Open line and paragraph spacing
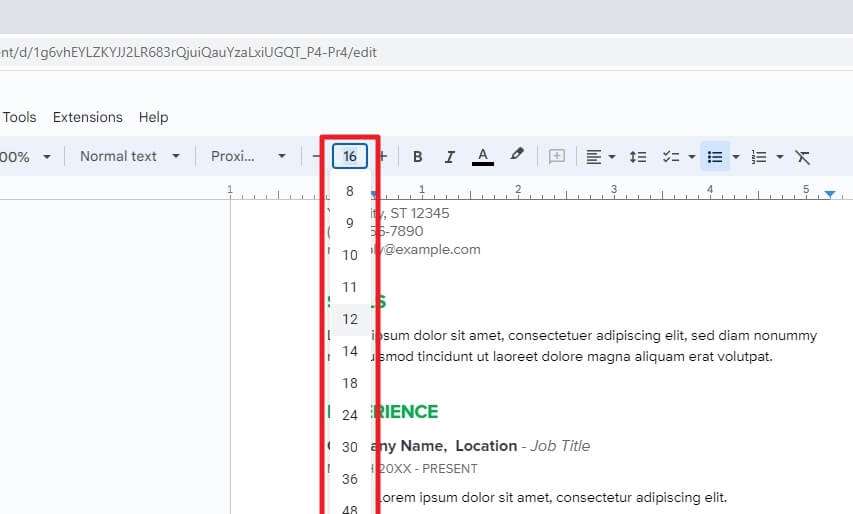This screenshot has height=514, width=853. (638, 157)
